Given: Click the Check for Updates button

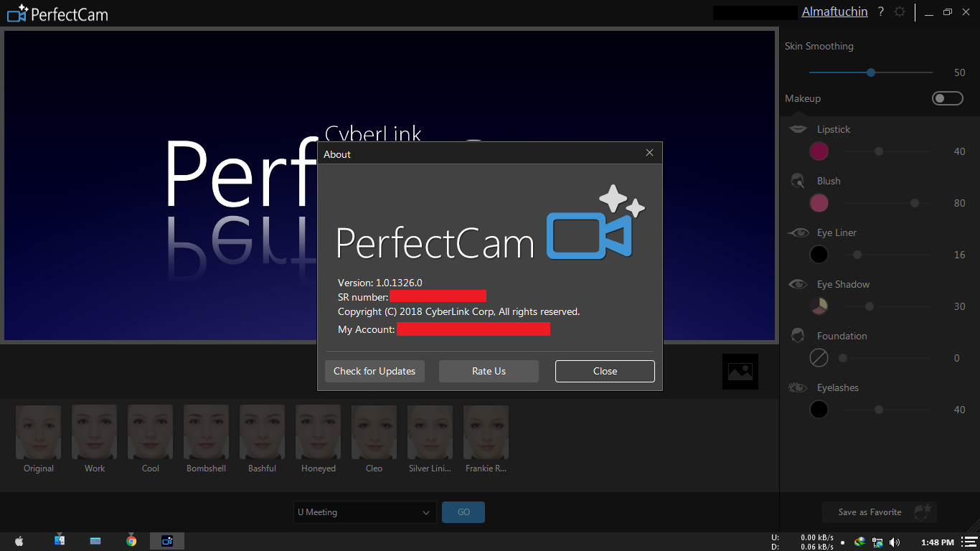Looking at the screenshot, I should pos(374,371).
